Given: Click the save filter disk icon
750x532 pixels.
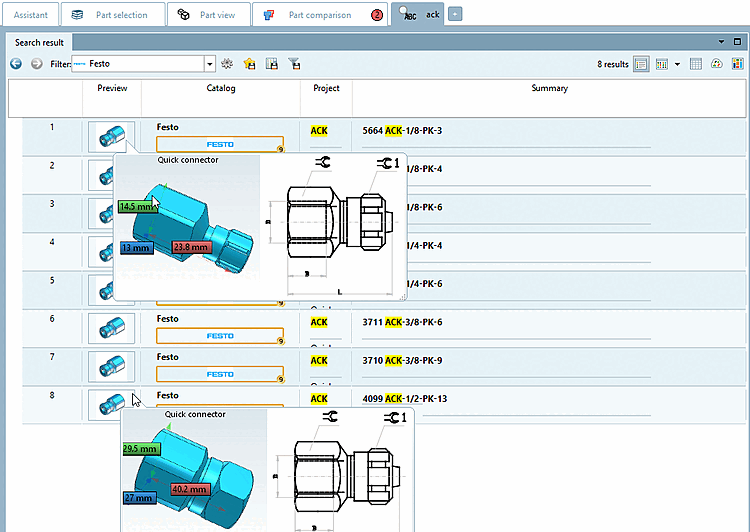Looking at the screenshot, I should click(x=272, y=64).
